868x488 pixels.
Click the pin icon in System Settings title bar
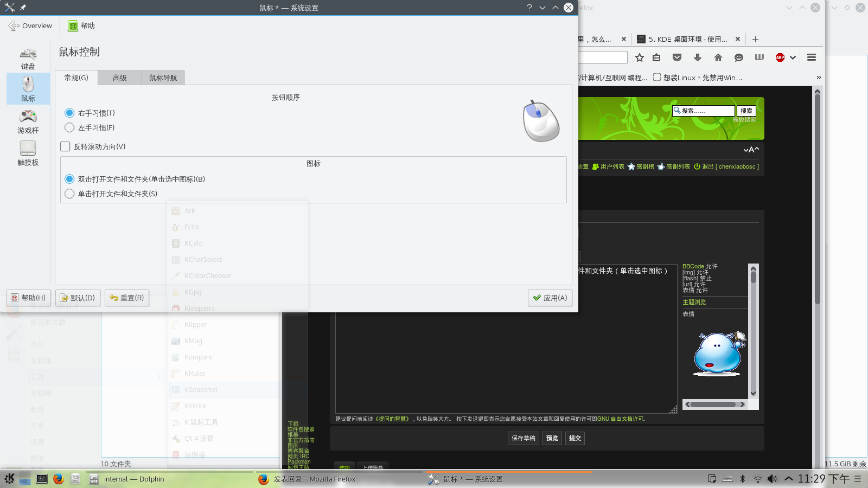click(x=23, y=8)
